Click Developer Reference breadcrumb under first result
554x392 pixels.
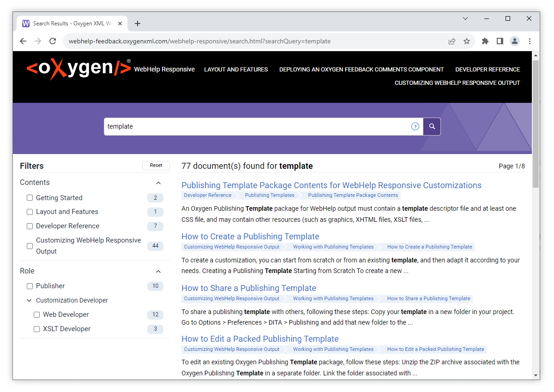point(208,195)
